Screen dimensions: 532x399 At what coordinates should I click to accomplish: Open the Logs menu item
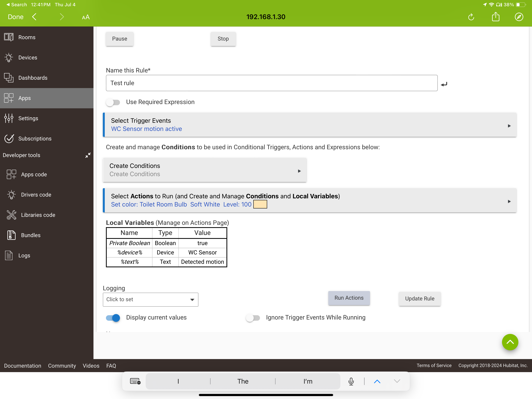click(x=47, y=255)
